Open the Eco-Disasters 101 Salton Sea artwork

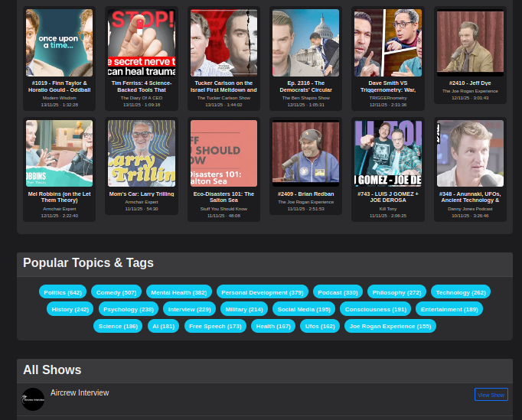point(223,153)
